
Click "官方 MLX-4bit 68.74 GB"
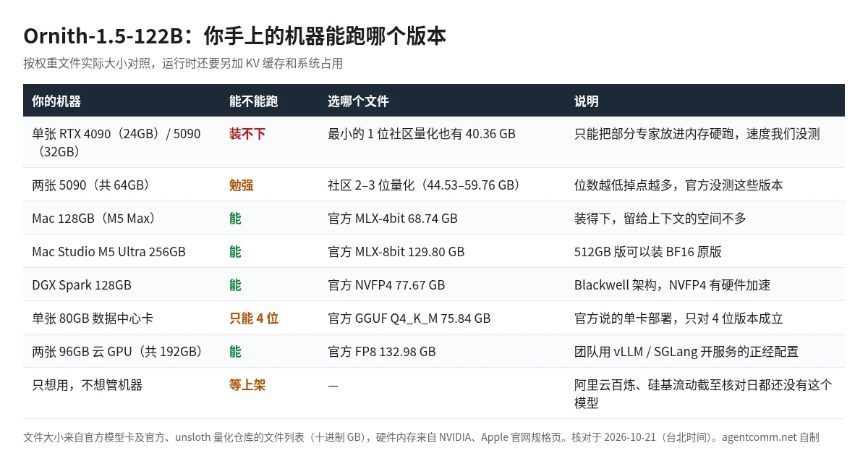[x=393, y=218]
